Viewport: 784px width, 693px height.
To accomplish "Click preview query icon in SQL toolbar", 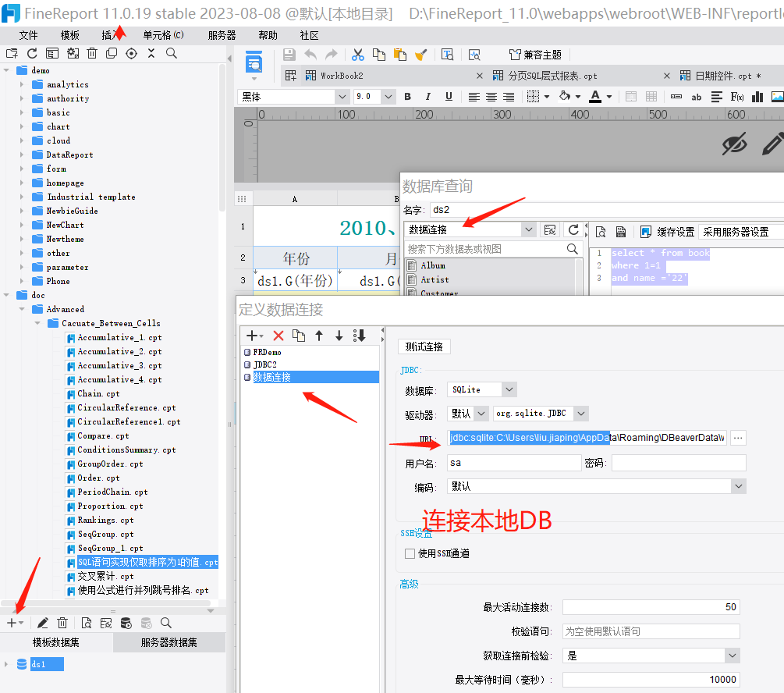I will (x=601, y=232).
